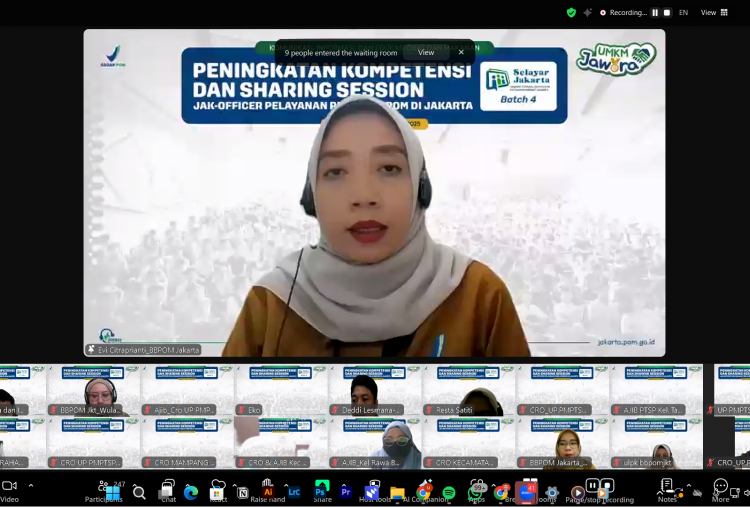Toggle the Video camera button
The height and width of the screenshot is (507, 750).
[10, 491]
